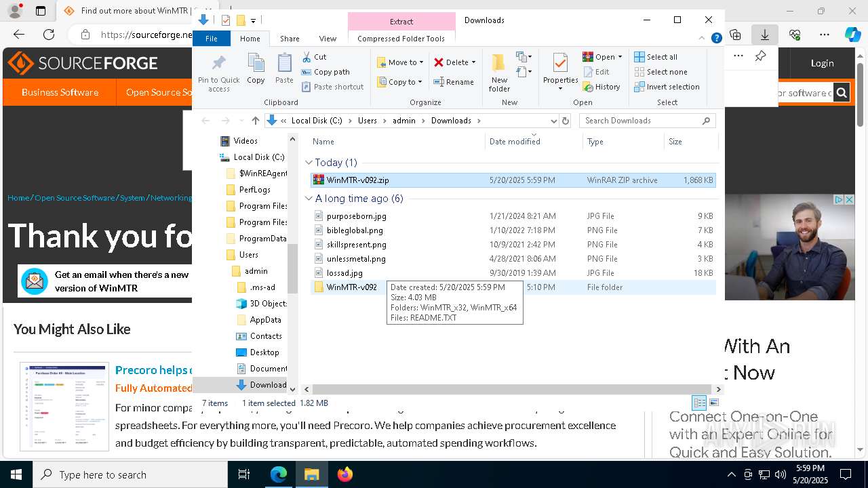
Task: Click Select all in Select group
Action: tap(656, 57)
